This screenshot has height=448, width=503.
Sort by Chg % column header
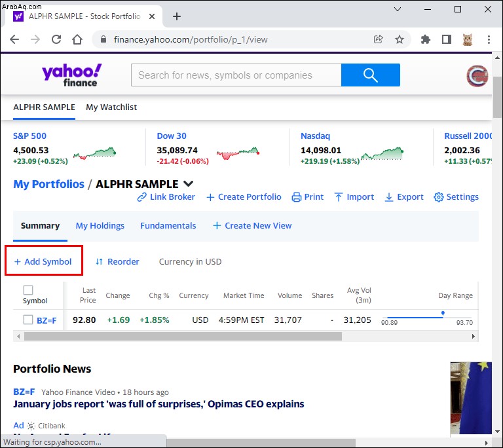click(x=158, y=295)
